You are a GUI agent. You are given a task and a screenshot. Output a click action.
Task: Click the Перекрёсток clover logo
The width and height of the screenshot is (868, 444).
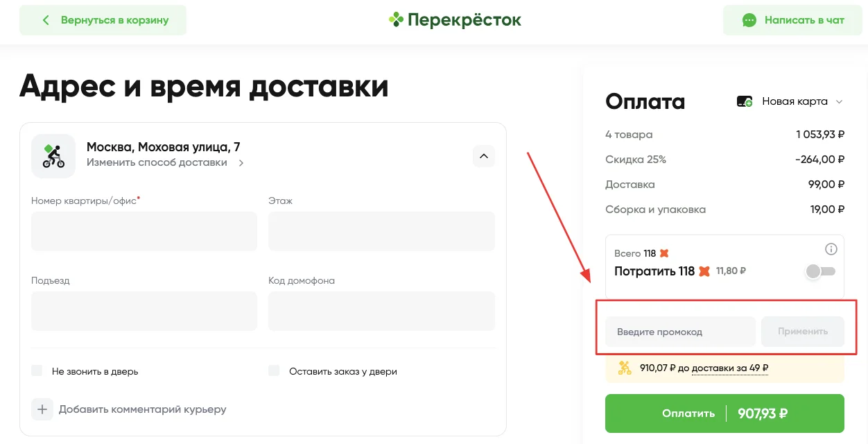(x=397, y=19)
